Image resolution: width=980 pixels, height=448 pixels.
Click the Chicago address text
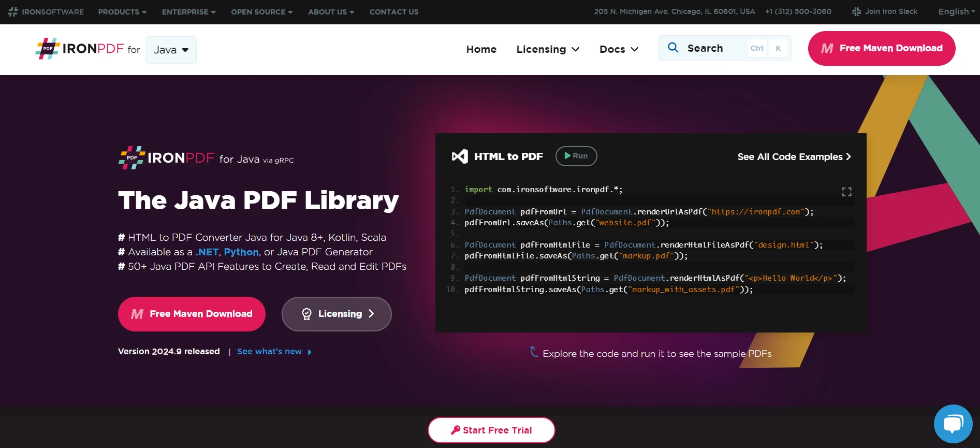(675, 11)
